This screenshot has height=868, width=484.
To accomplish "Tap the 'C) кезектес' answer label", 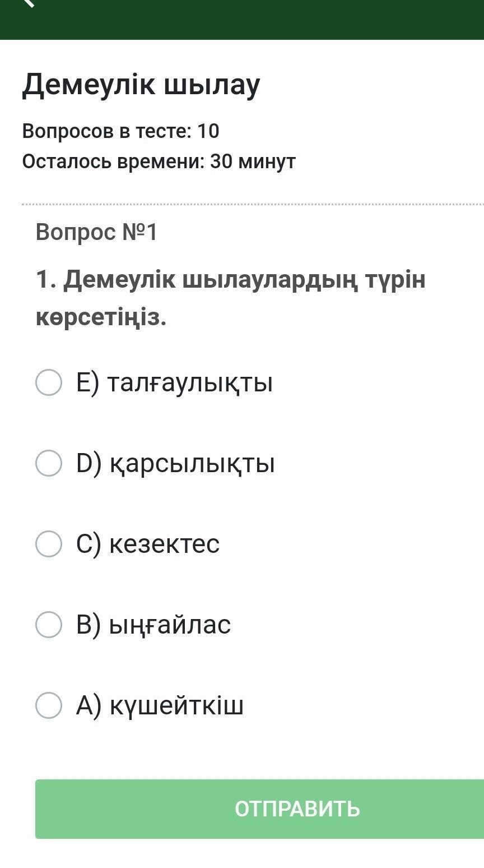I will 148,544.
